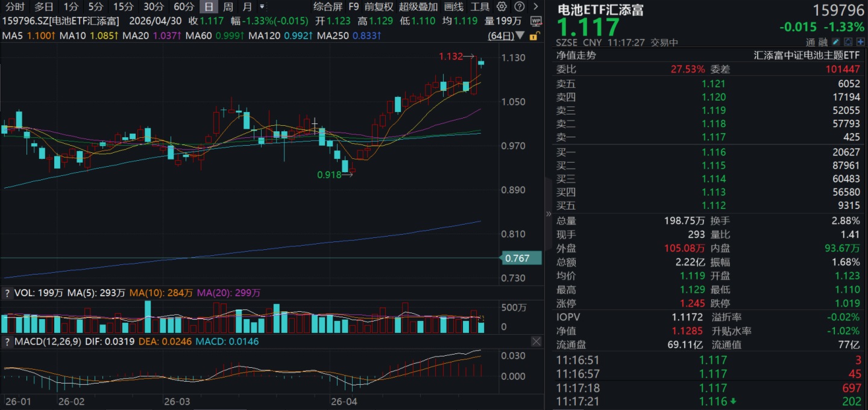Open chart settings gear icon
Image resolution: width=868 pixels, height=410 pixels.
502,7
